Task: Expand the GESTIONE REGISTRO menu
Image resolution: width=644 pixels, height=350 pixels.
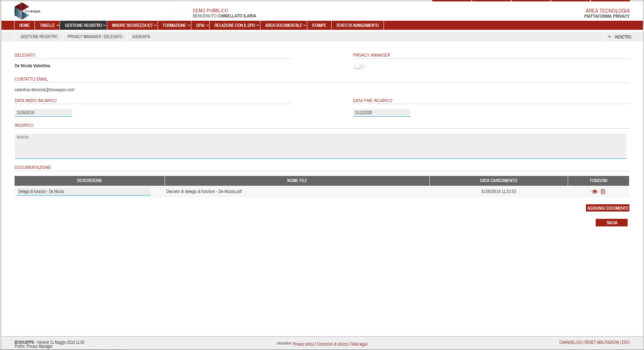Action: [x=84, y=25]
